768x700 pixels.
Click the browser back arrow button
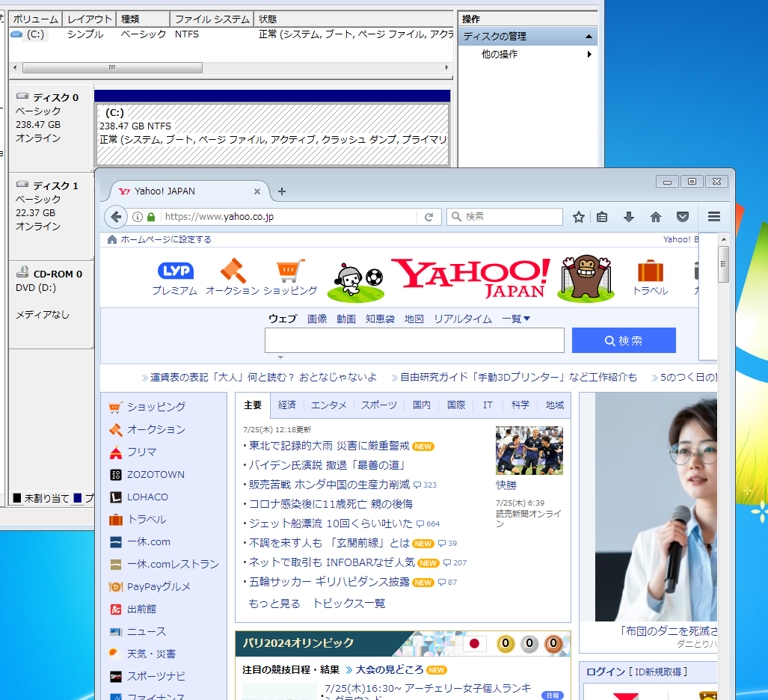[x=116, y=217]
